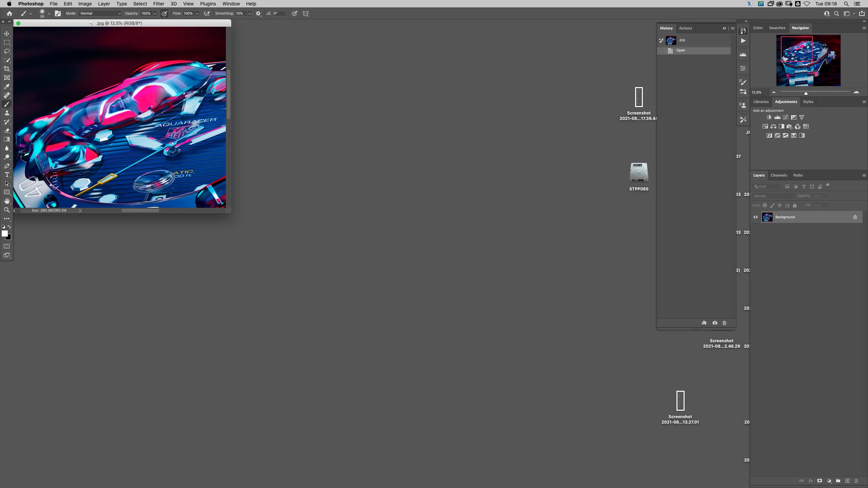Toggle pressure for opacity button

(x=164, y=14)
